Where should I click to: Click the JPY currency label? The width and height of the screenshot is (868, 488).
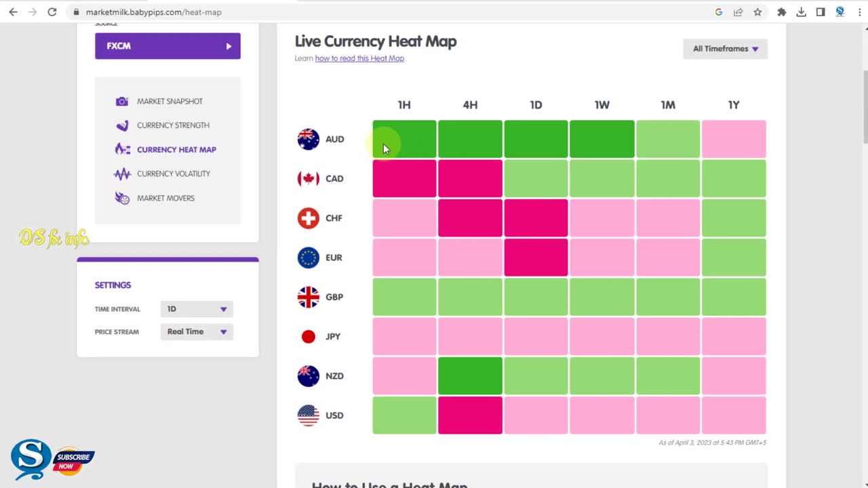click(333, 336)
